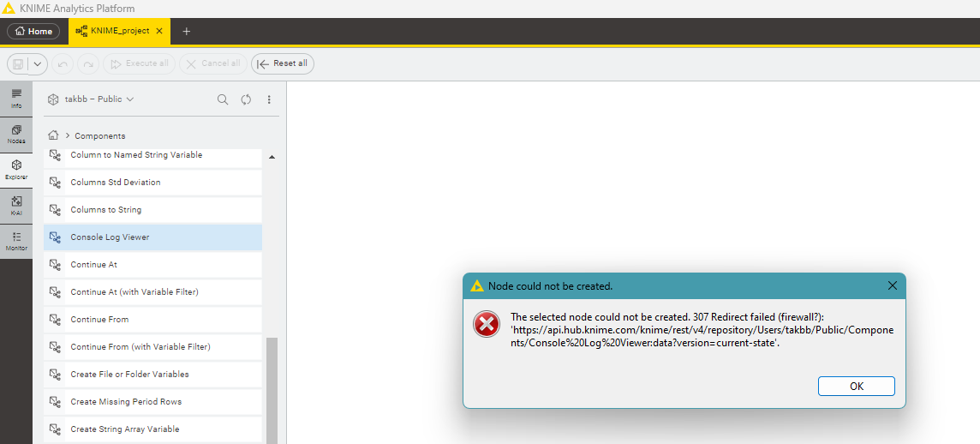The height and width of the screenshot is (444, 980).
Task: Select Console Log Viewer component
Action: 153,237
